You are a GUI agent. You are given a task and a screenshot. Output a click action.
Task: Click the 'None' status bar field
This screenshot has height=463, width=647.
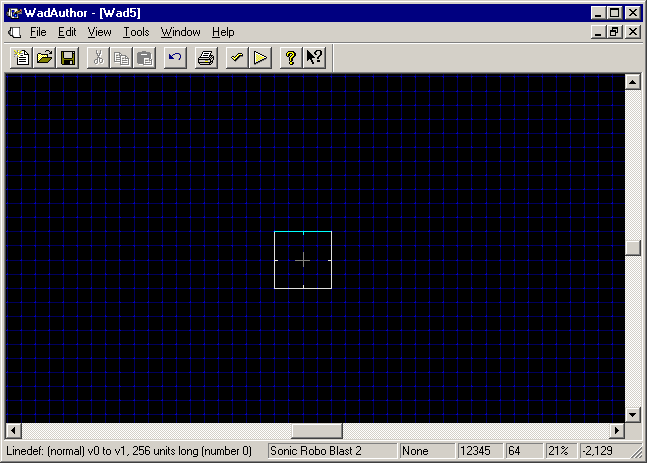(x=427, y=451)
